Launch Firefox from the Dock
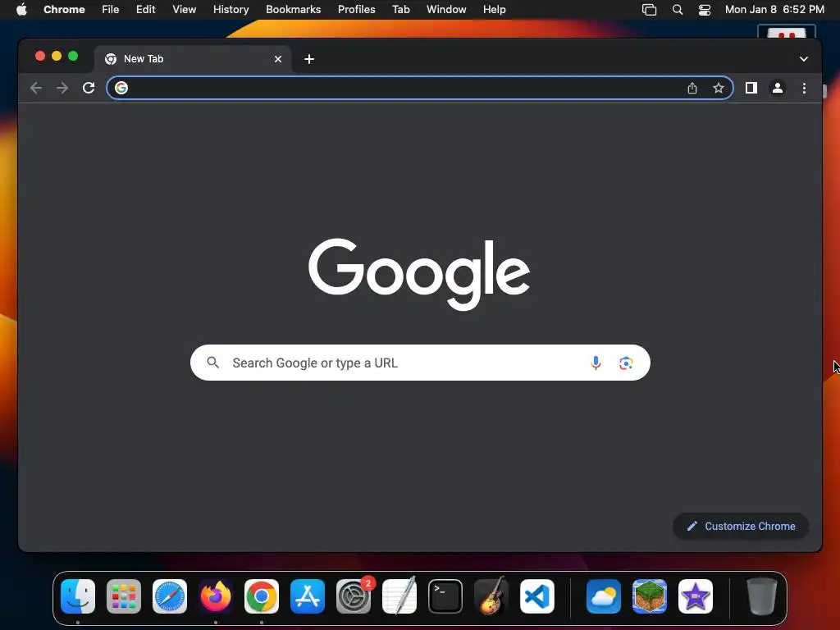The width and height of the screenshot is (840, 630). (x=216, y=596)
